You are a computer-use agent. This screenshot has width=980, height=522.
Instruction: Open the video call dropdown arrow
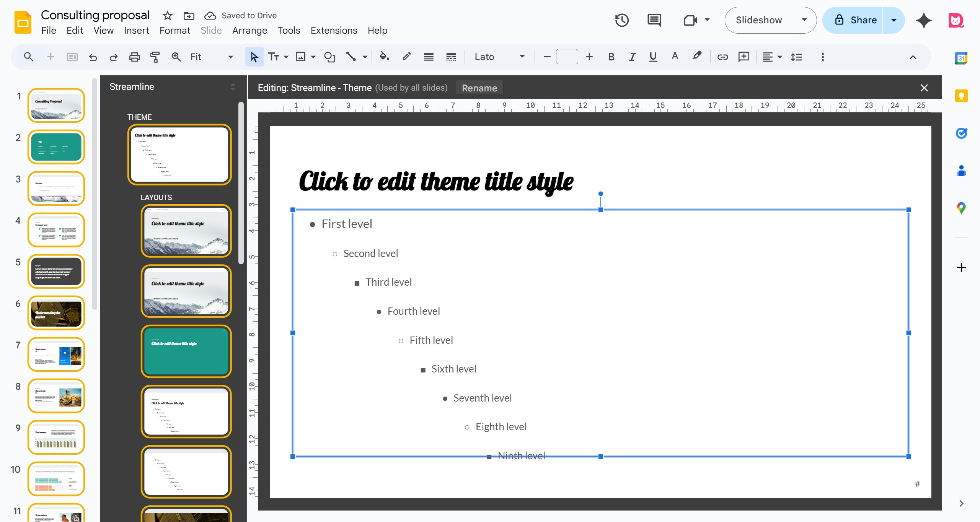click(707, 20)
